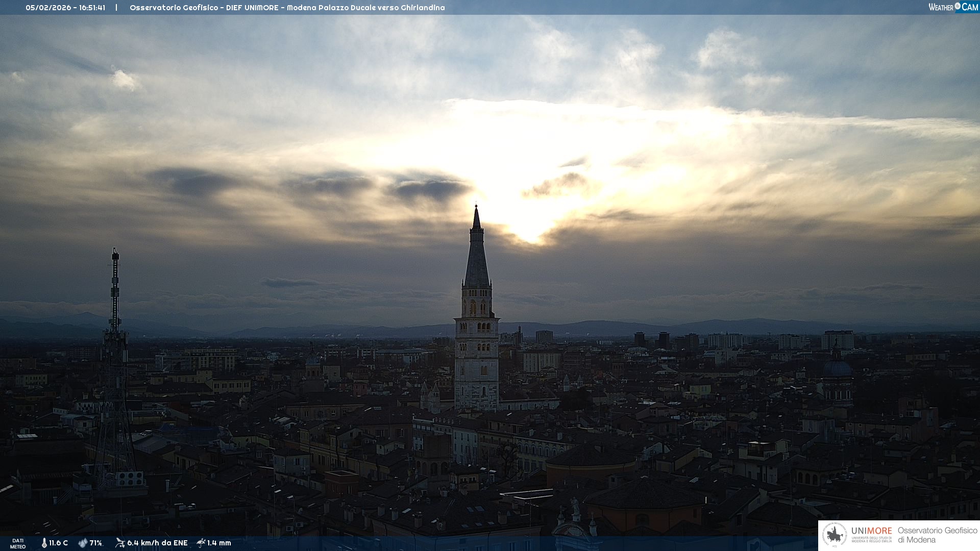Click the Ghirlandina tower spire tip
This screenshot has width=980, height=551.
click(x=476, y=208)
